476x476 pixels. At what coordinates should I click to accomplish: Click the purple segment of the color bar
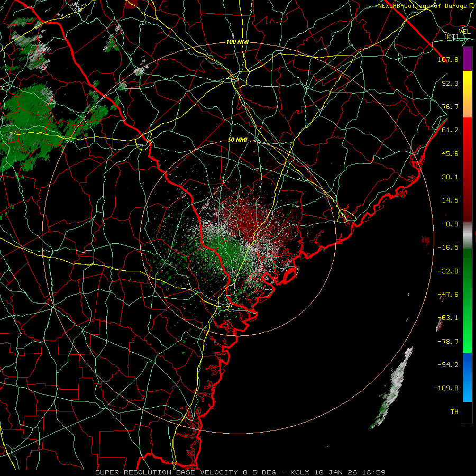[x=467, y=59]
